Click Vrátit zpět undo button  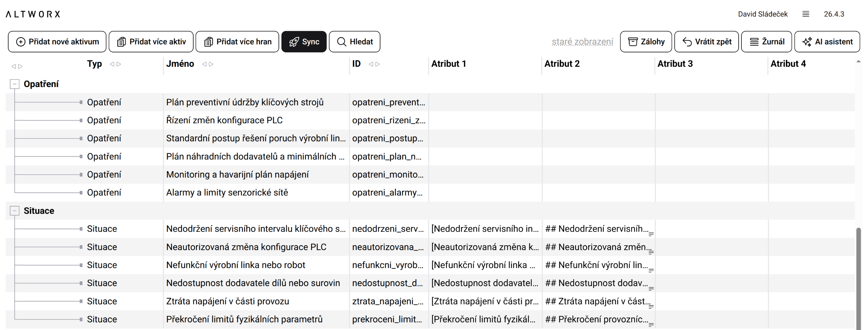[x=706, y=42]
